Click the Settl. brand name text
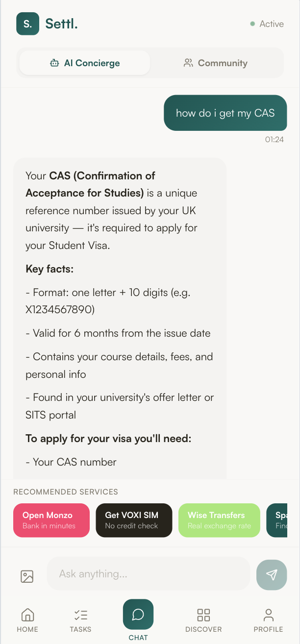Image resolution: width=300 pixels, height=644 pixels. pyautogui.click(x=62, y=24)
